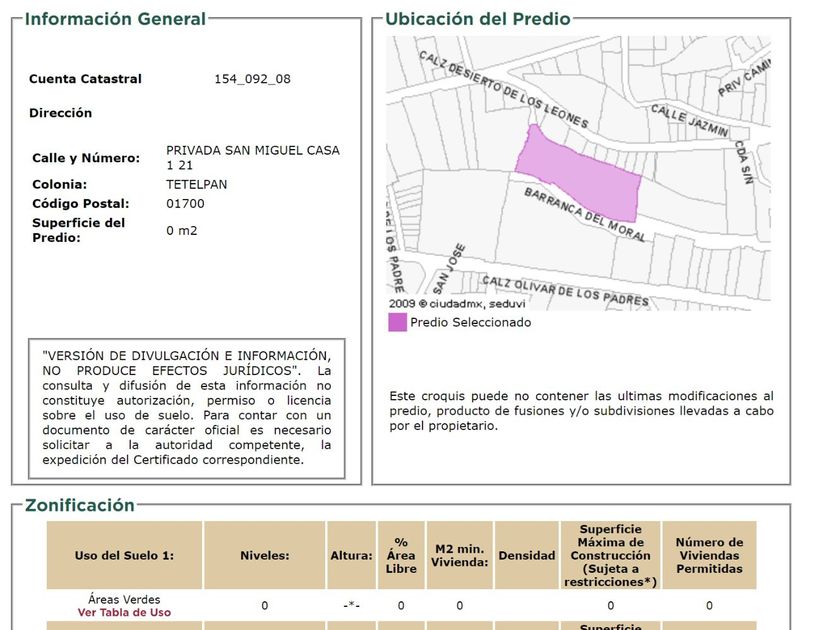
Task: Click the Barranca del Moral street label
Action: pyautogui.click(x=585, y=215)
